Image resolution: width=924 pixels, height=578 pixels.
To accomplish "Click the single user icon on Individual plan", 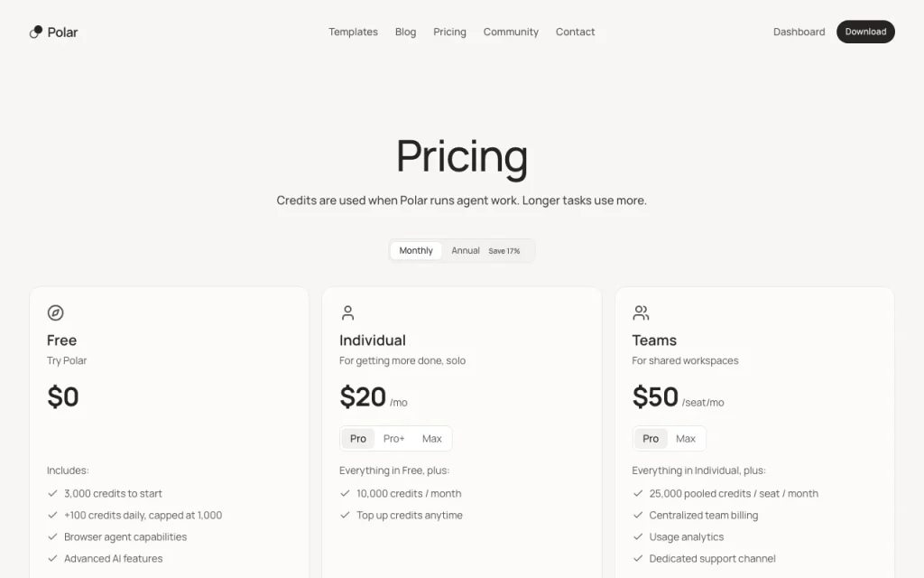I will [347, 312].
